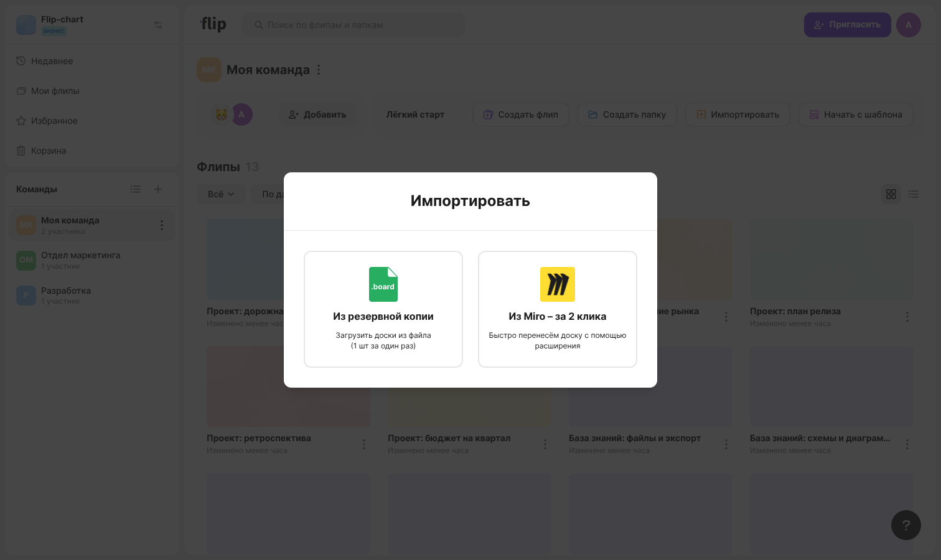This screenshot has width=941, height=560.
Task: Open the Проект: план релиза thumbnail
Action: pos(831,259)
